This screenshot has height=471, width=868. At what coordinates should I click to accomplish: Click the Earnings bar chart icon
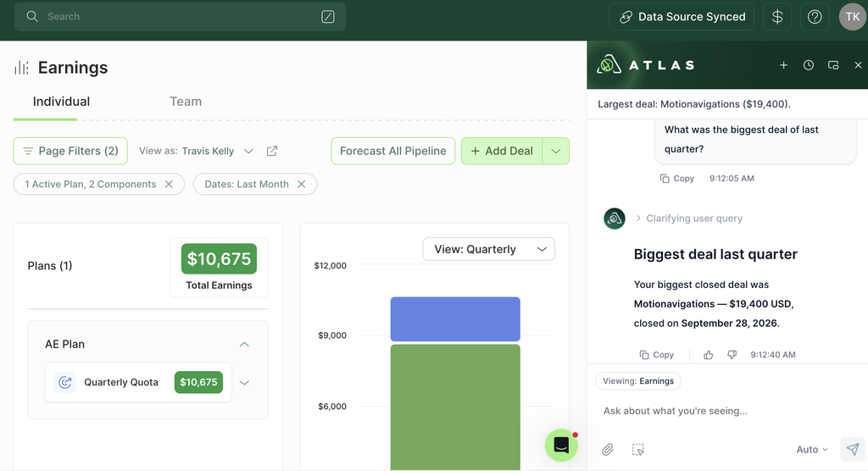click(x=21, y=68)
